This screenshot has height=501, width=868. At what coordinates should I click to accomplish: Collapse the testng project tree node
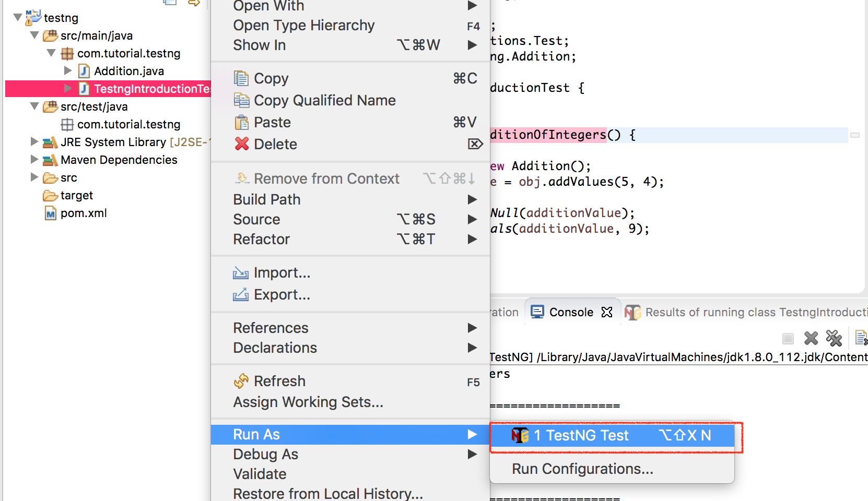click(x=18, y=18)
